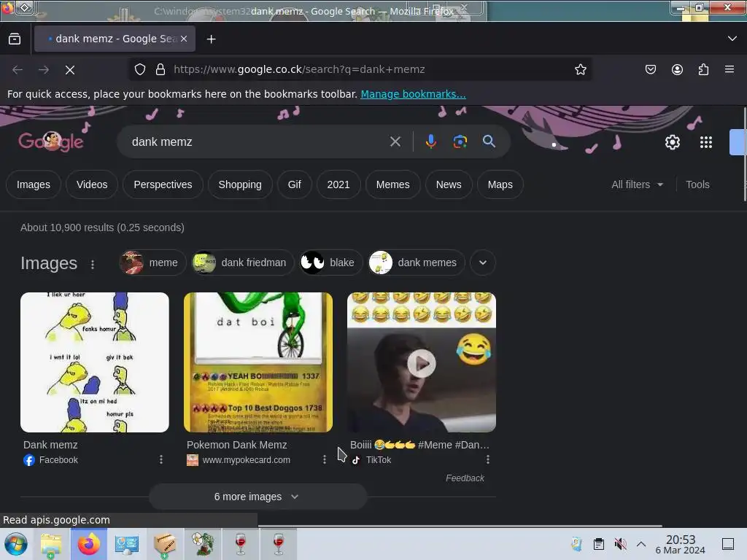The width and height of the screenshot is (747, 560).
Task: Open the Google apps grid
Action: pos(705,142)
